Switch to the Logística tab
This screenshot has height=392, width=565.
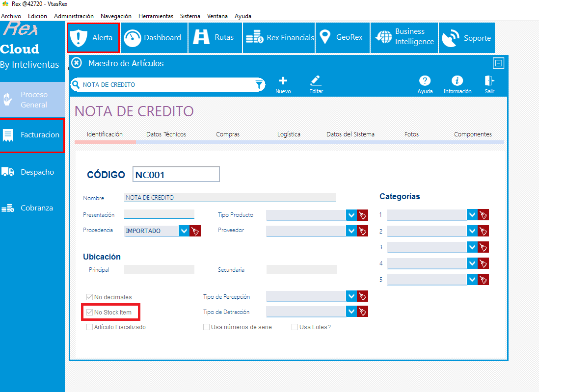289,134
